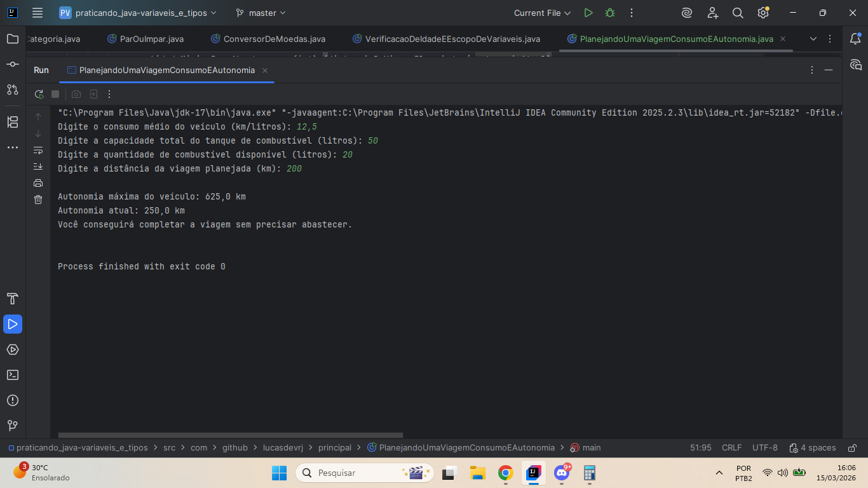Open the Problems tool window icon
This screenshot has height=488, width=868.
[x=13, y=400]
